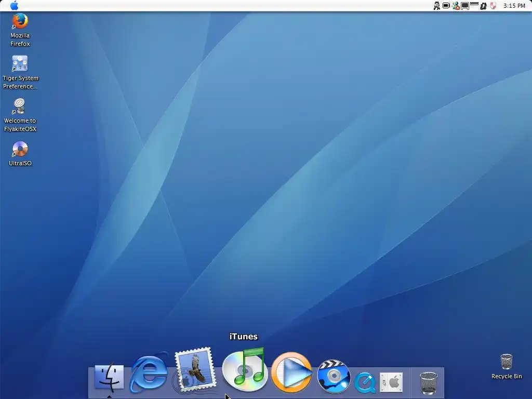The height and width of the screenshot is (399, 532).
Task: Click the battery tray icon
Action: point(446,6)
